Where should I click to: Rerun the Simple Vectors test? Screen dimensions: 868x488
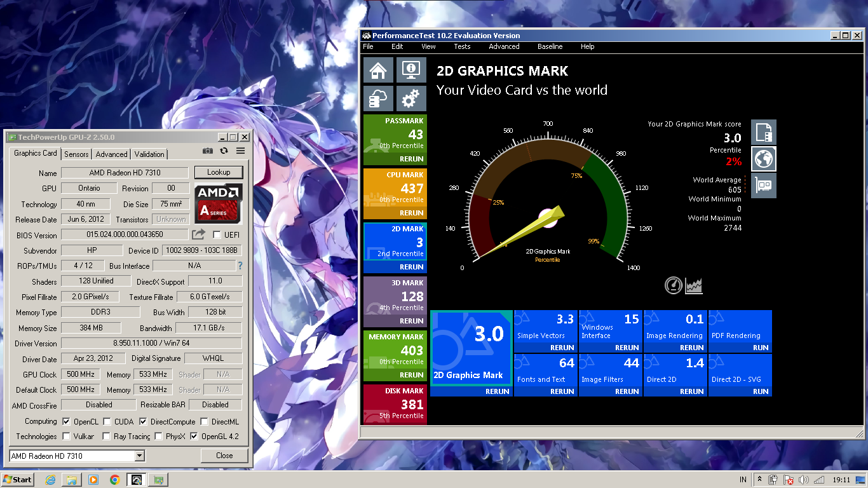562,348
